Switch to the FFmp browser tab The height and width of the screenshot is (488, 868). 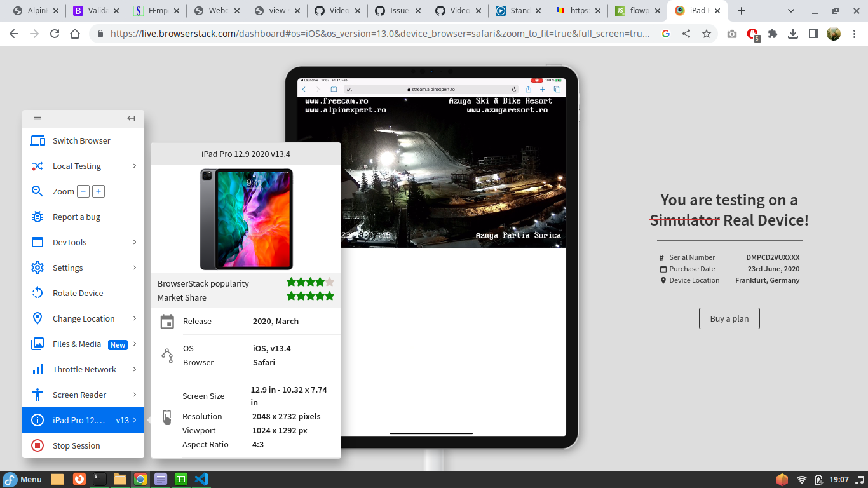156,11
